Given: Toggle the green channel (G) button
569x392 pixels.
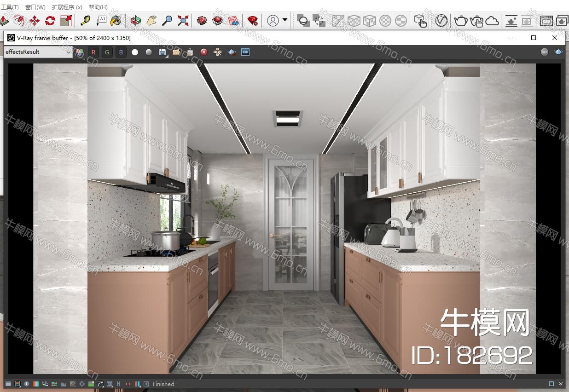Looking at the screenshot, I should click(x=107, y=52).
